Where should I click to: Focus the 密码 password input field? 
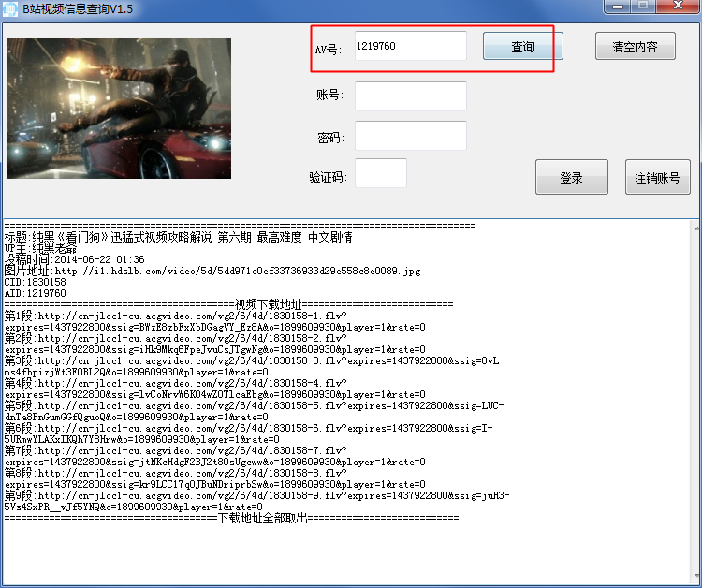pyautogui.click(x=411, y=135)
